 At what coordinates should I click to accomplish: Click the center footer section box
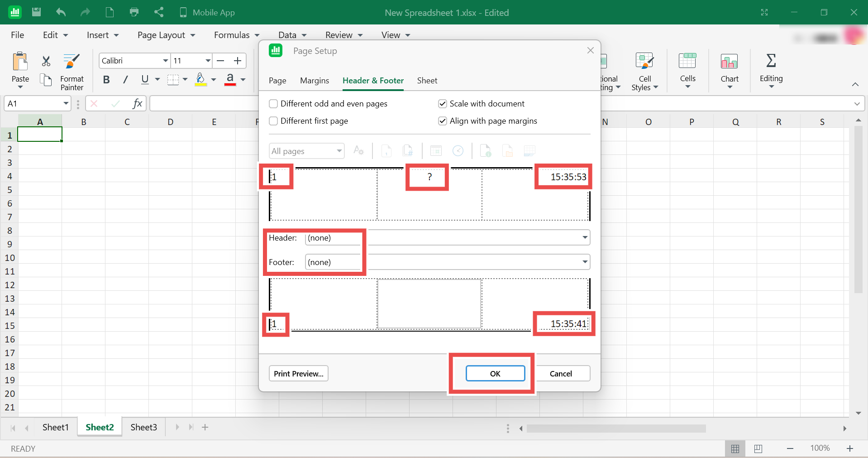429,304
